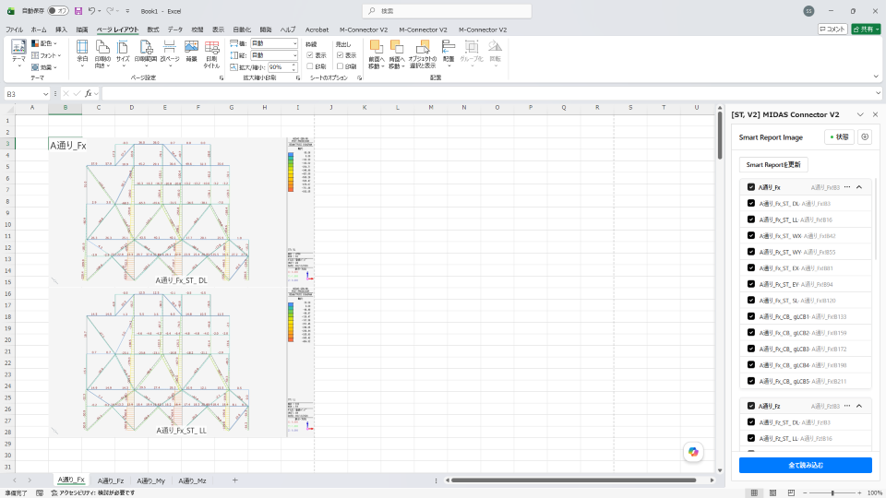Screen dimensions: 886x498
Task: Switch to the Data (データ) ribbon tab
Action: 175,29
